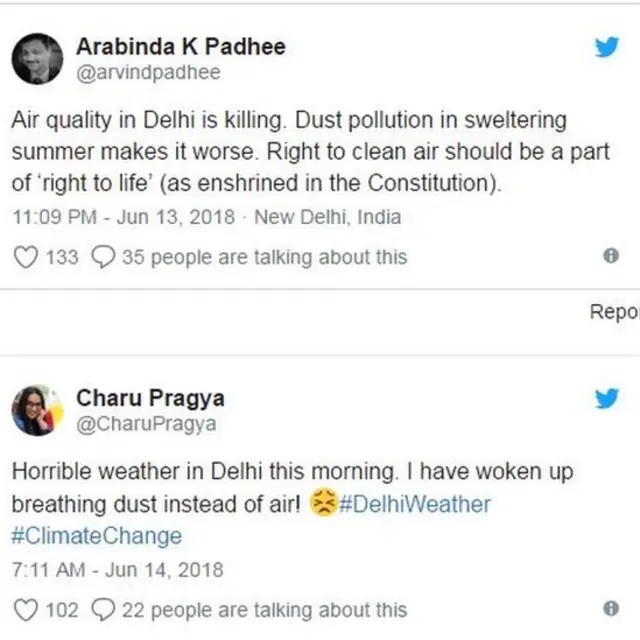Open replies bubble on Charu's tweet
Viewport: 640px width, 640px height.
point(103,609)
